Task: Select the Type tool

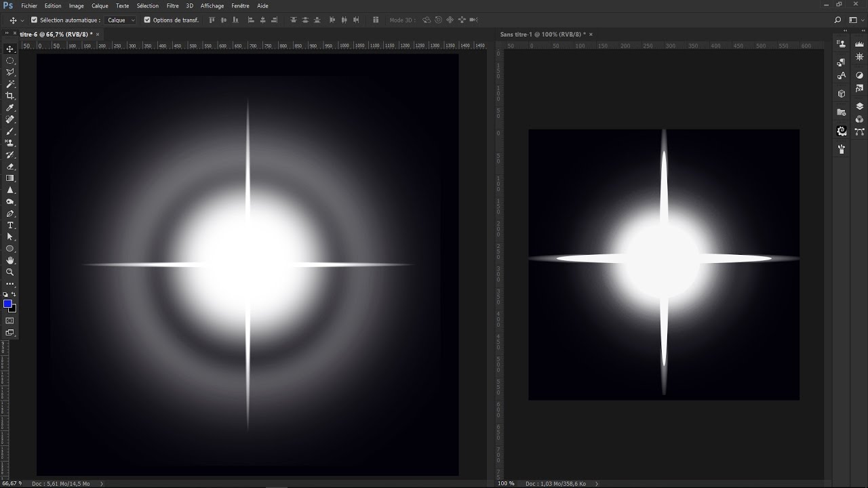Action: (10, 225)
